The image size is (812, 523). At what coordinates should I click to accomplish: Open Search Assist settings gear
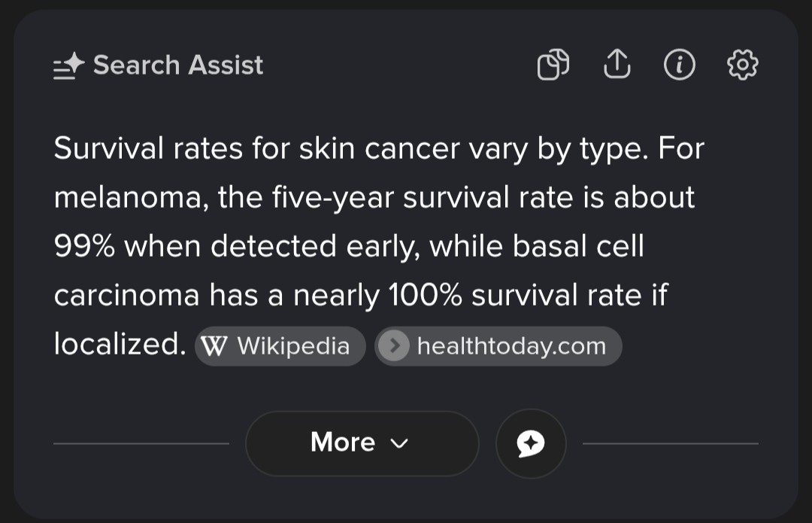tap(743, 65)
